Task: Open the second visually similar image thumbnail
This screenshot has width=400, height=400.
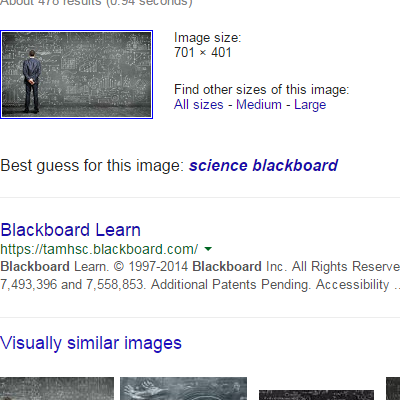Action: 183,389
